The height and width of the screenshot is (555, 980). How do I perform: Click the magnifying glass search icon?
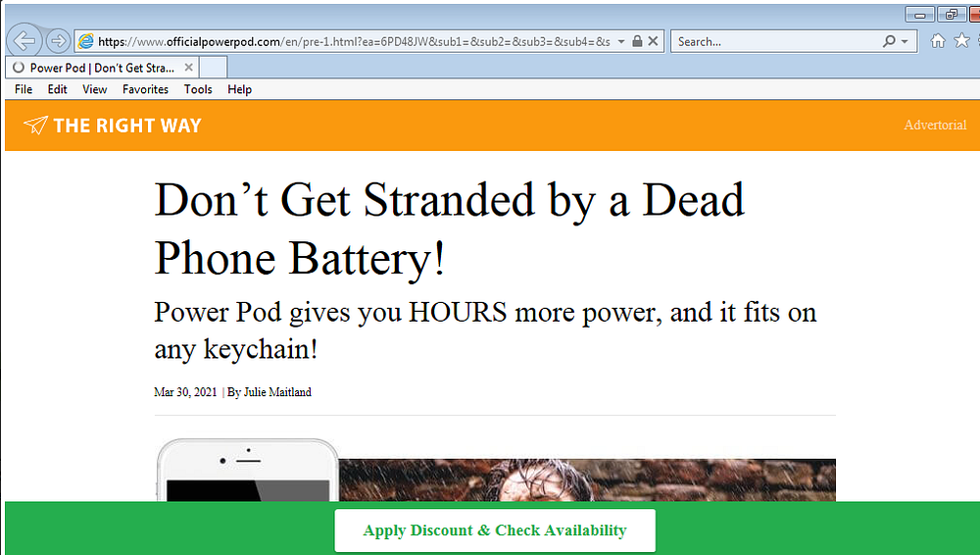coord(889,41)
